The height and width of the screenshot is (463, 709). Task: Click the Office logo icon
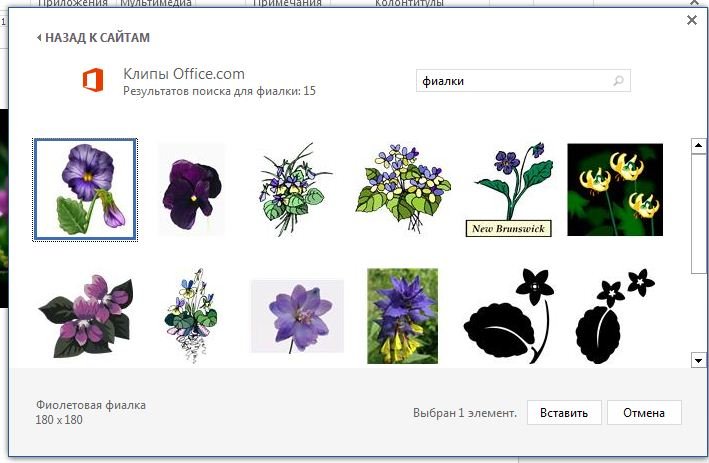pos(93,81)
